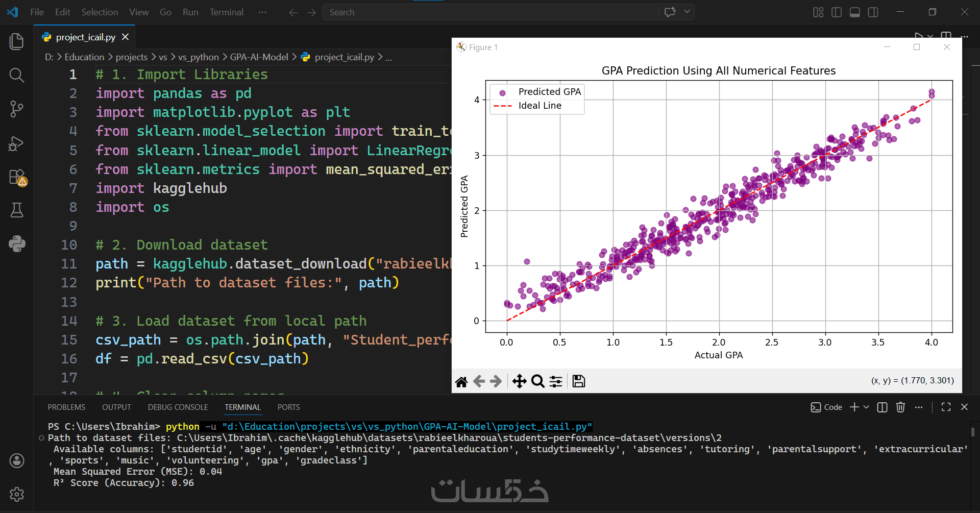Add a new terminal with plus button

tap(854, 407)
